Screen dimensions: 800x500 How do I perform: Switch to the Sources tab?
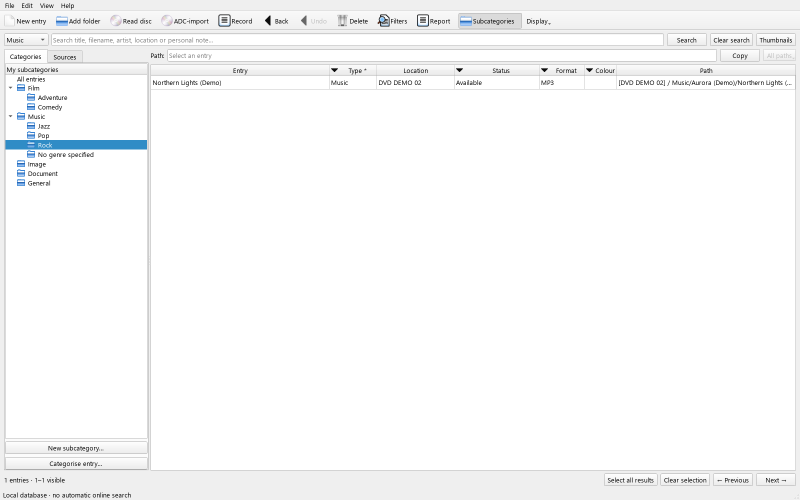click(65, 57)
